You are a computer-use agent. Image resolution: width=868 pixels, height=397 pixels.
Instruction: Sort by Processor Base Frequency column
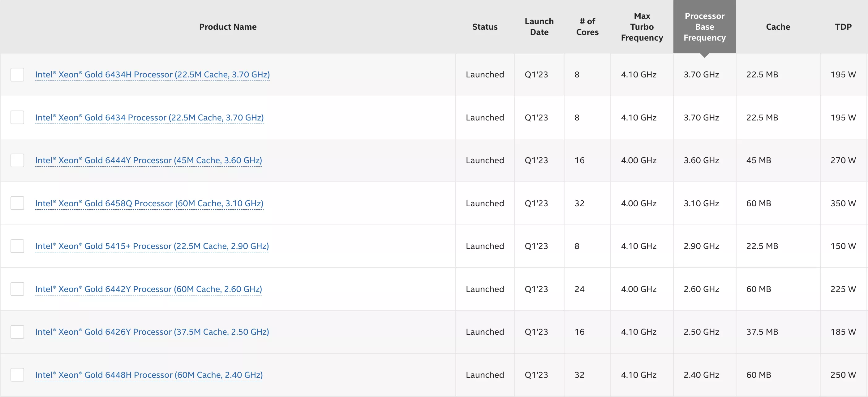pyautogui.click(x=704, y=27)
